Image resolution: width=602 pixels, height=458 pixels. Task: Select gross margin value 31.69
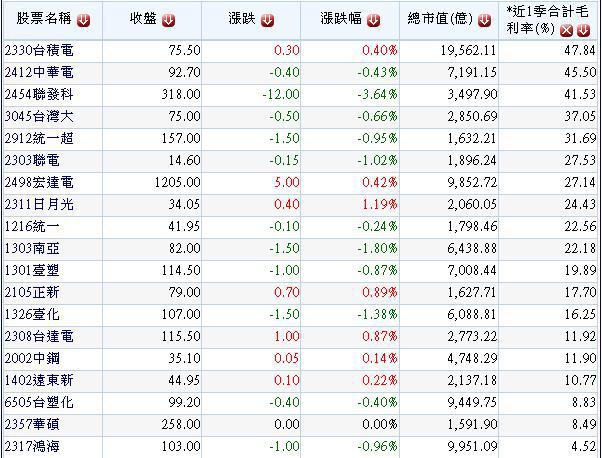(x=580, y=138)
